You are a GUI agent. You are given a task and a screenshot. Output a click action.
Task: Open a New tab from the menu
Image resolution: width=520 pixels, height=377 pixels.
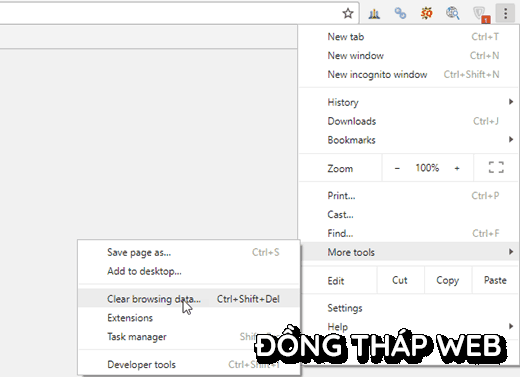[x=409, y=37]
